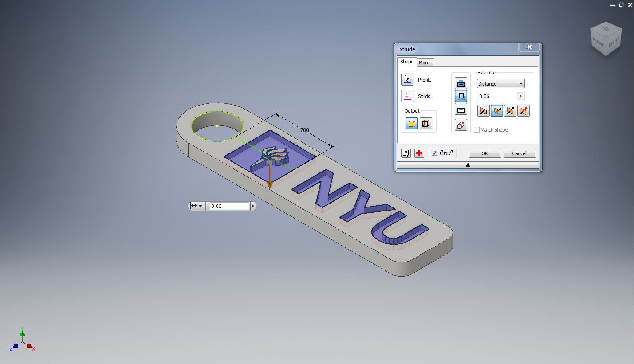This screenshot has height=364, width=634.
Task: Click the ViewCube FRONT face
Action: pyautogui.click(x=599, y=43)
